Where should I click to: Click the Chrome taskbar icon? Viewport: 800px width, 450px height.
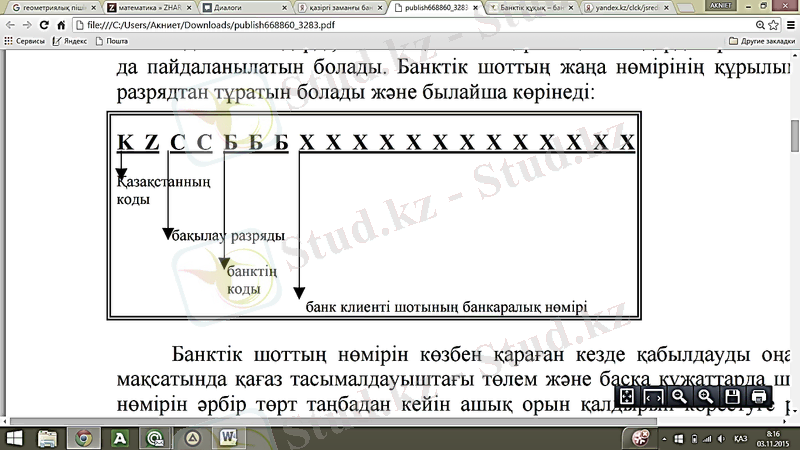click(84, 438)
